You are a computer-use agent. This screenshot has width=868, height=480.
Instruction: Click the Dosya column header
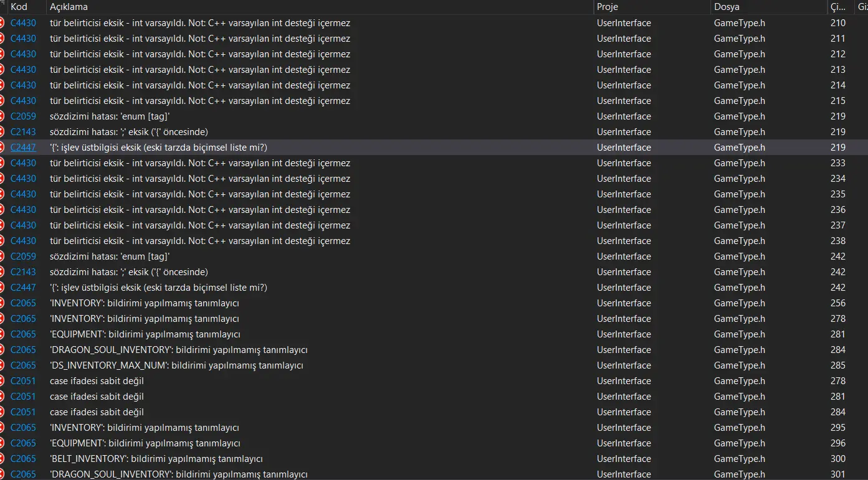[728, 7]
